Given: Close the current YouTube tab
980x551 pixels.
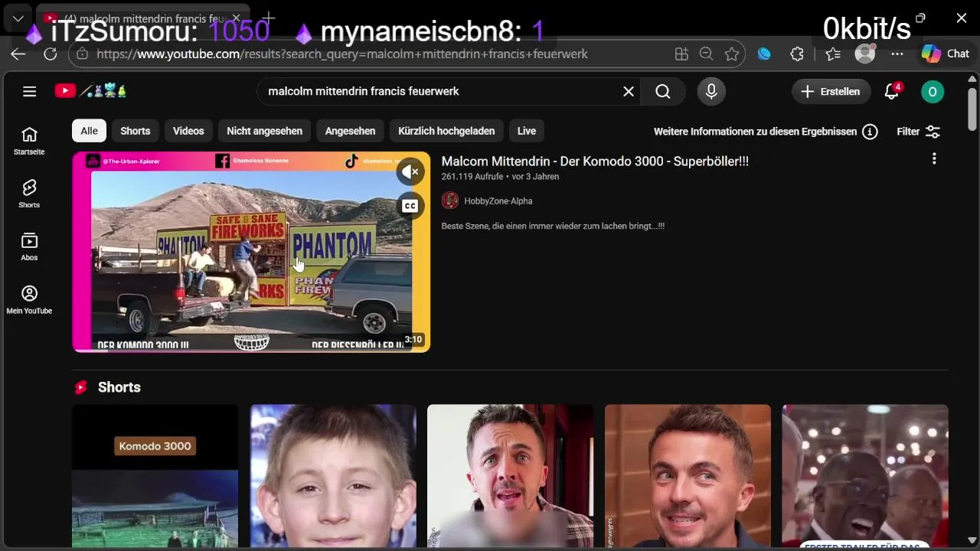Looking at the screenshot, I should (236, 18).
